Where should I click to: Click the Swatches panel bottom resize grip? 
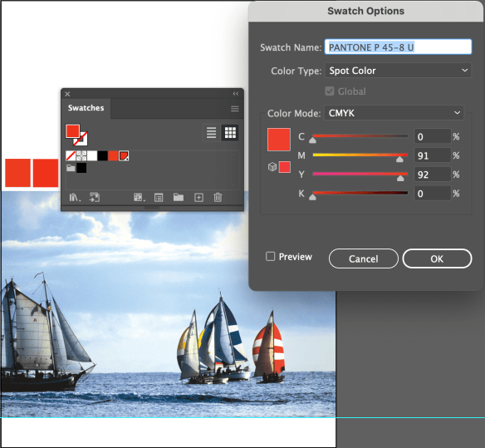(x=152, y=208)
